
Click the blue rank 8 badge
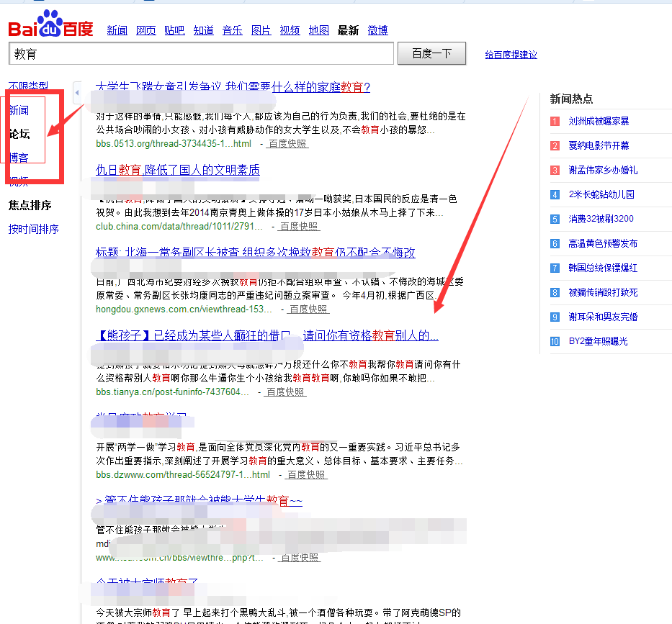(x=555, y=292)
